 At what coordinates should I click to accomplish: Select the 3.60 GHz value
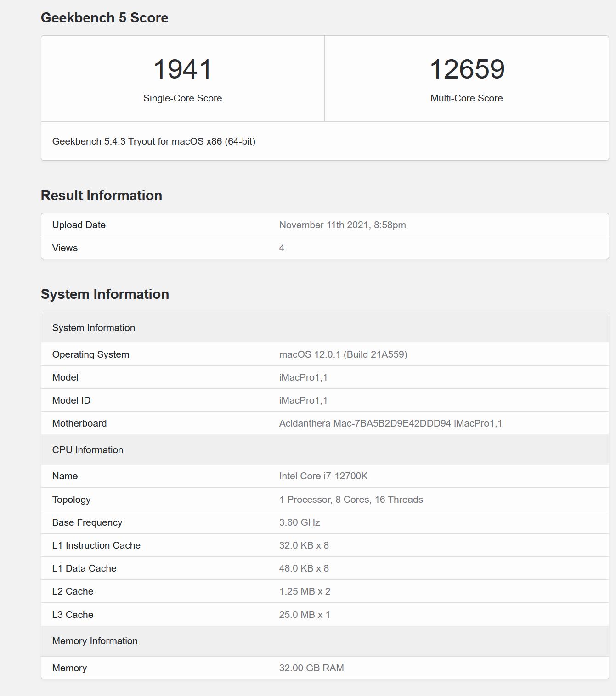(x=300, y=522)
